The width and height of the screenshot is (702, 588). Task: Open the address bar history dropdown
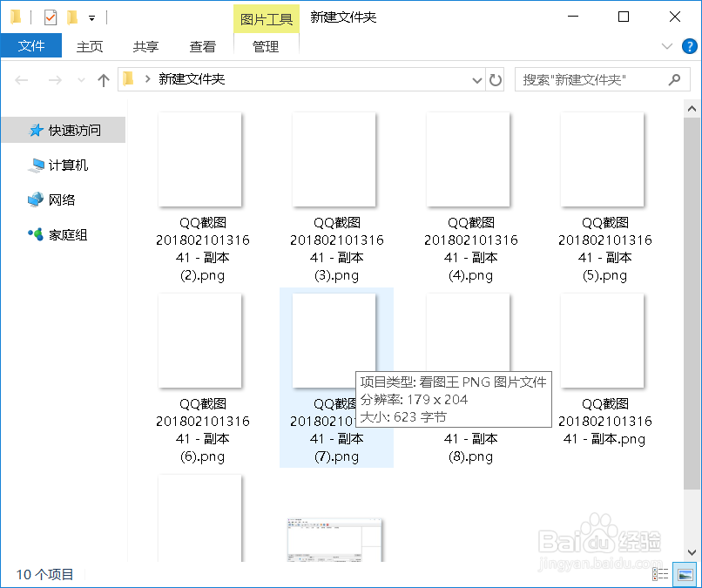point(476,80)
